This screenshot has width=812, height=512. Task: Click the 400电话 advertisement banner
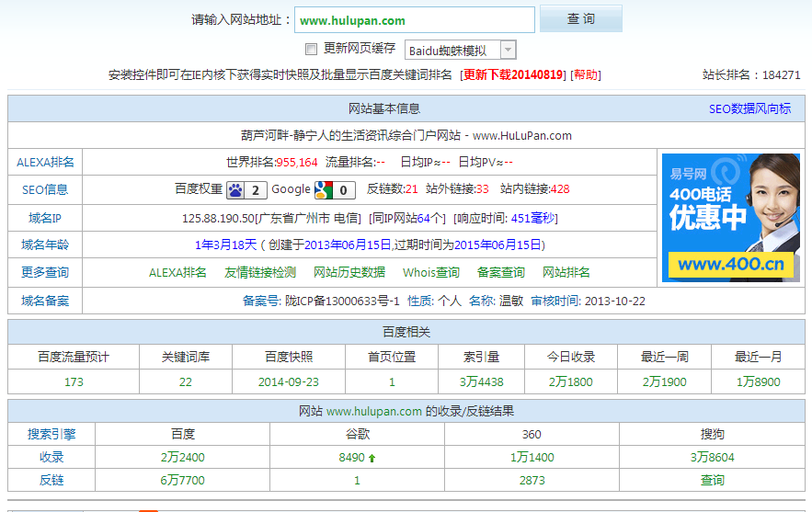pos(731,218)
